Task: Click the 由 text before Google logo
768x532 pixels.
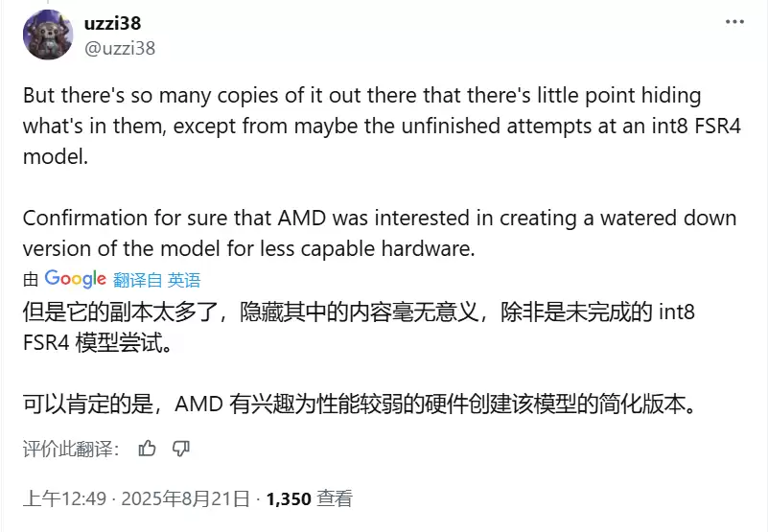Action: (x=31, y=280)
